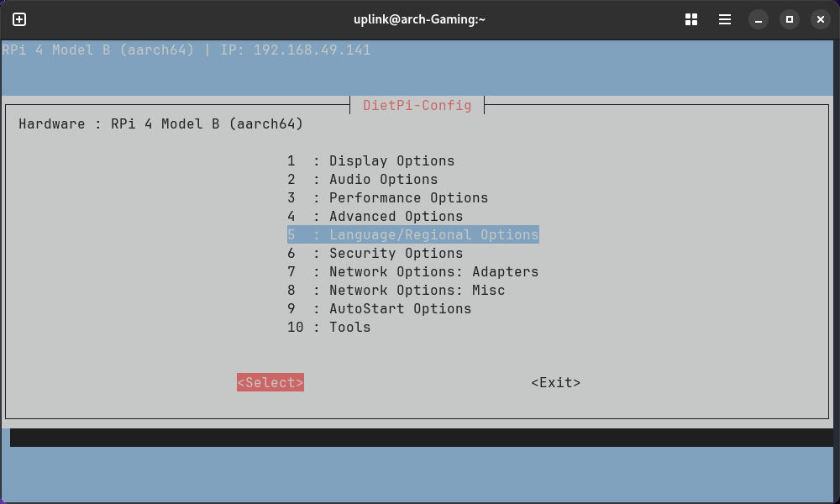Image resolution: width=840 pixels, height=504 pixels.
Task: Maximize the terminal window
Action: click(x=789, y=19)
